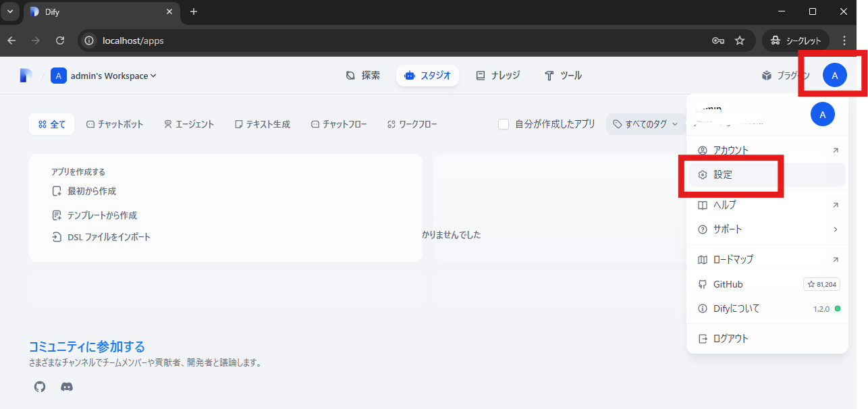Open Chrome three-dot menu

tap(844, 40)
